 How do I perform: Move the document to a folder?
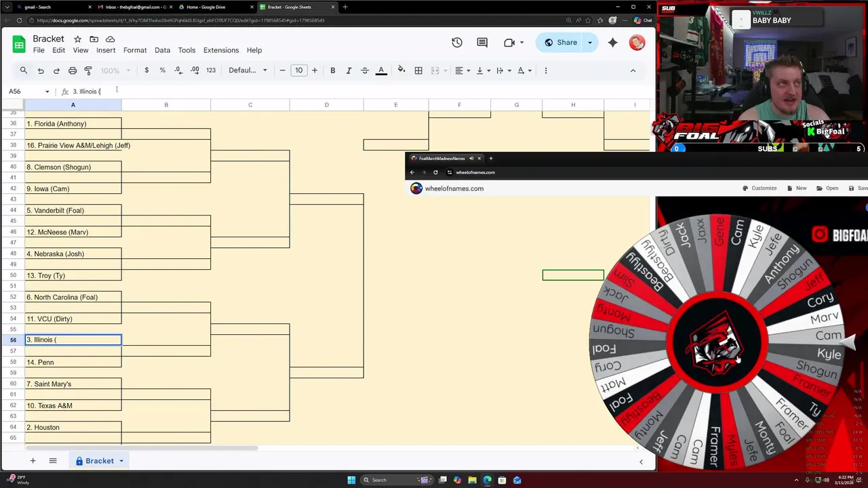click(94, 39)
